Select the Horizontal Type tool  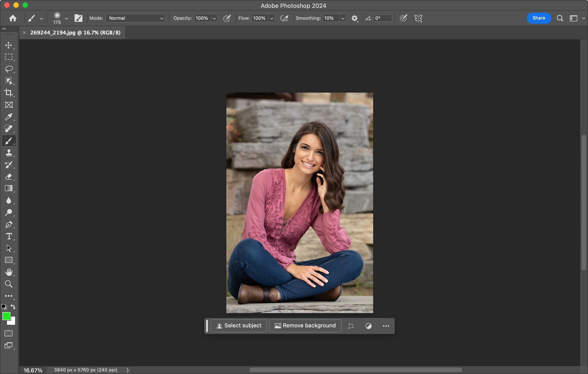coord(9,236)
